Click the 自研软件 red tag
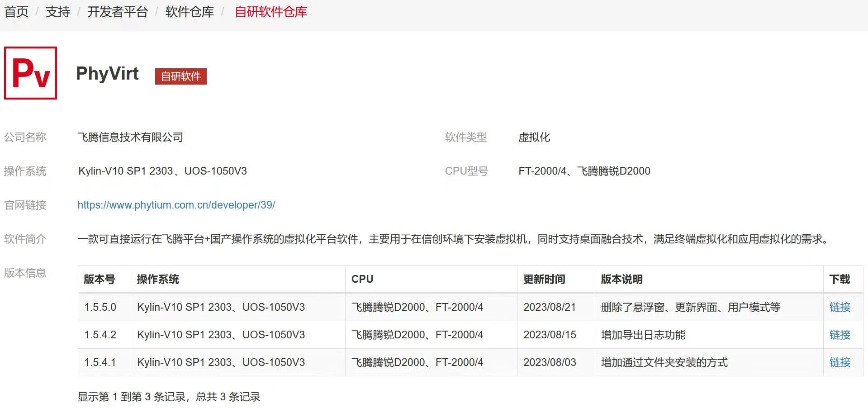868x408 pixels. (181, 76)
